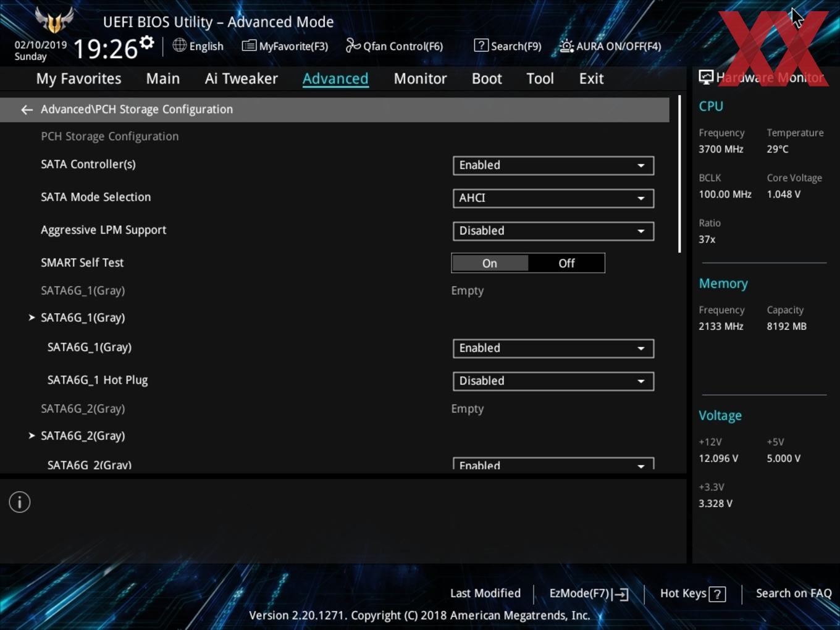This screenshot has height=630, width=840.
Task: Click the settings gear next to the clock
Action: [x=147, y=43]
